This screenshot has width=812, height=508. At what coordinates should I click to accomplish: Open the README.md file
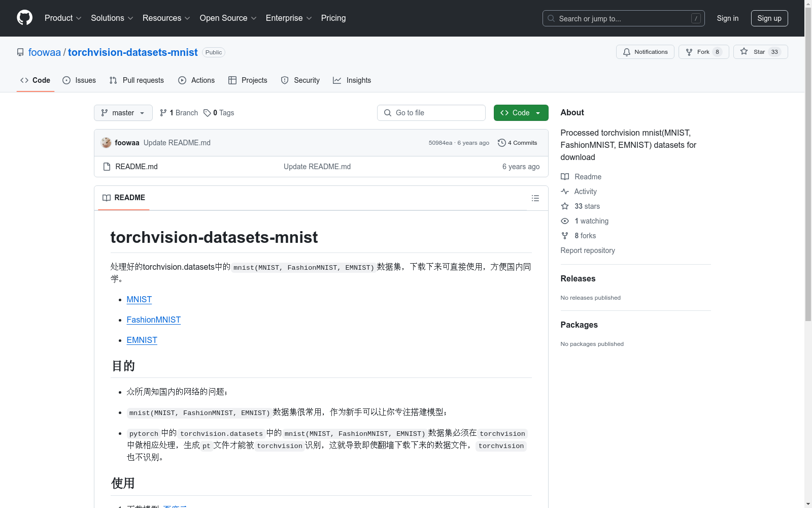137,167
